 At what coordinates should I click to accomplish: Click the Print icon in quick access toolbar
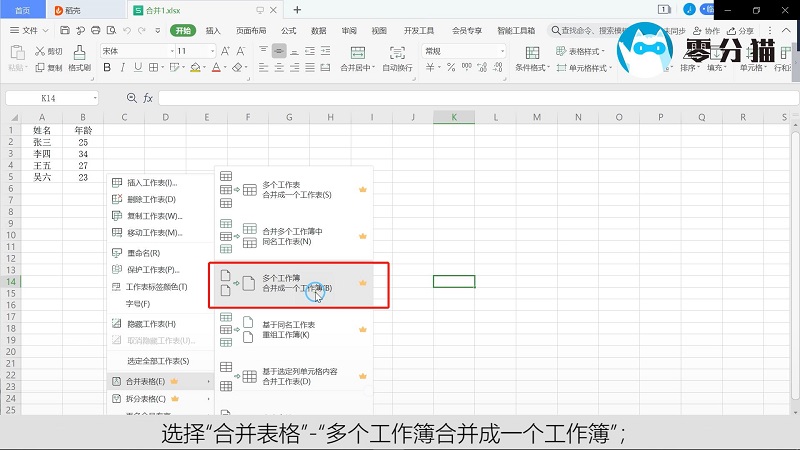(x=95, y=31)
